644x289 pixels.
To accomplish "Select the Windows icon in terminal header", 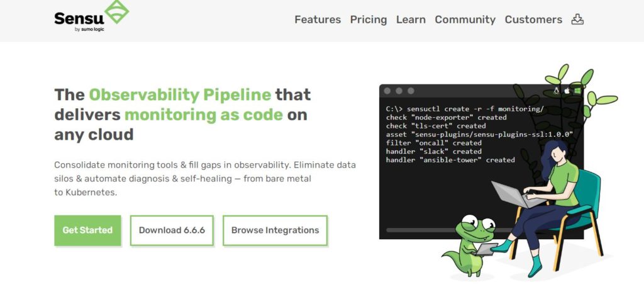I will (577, 91).
